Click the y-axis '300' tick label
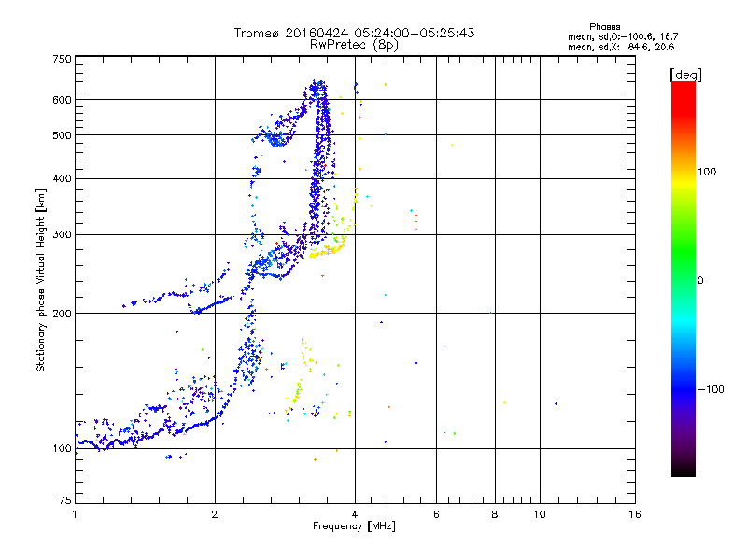The height and width of the screenshot is (560, 747). pyautogui.click(x=63, y=235)
